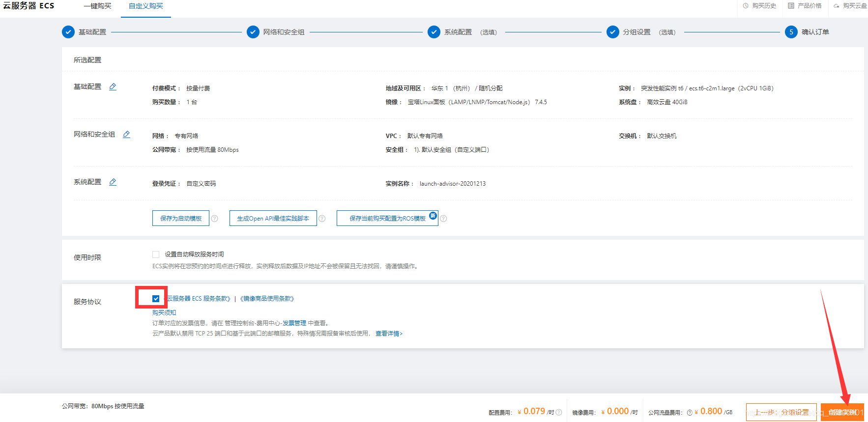Click the 基础配置 step checkmark circle
The image size is (868, 422).
tap(68, 32)
